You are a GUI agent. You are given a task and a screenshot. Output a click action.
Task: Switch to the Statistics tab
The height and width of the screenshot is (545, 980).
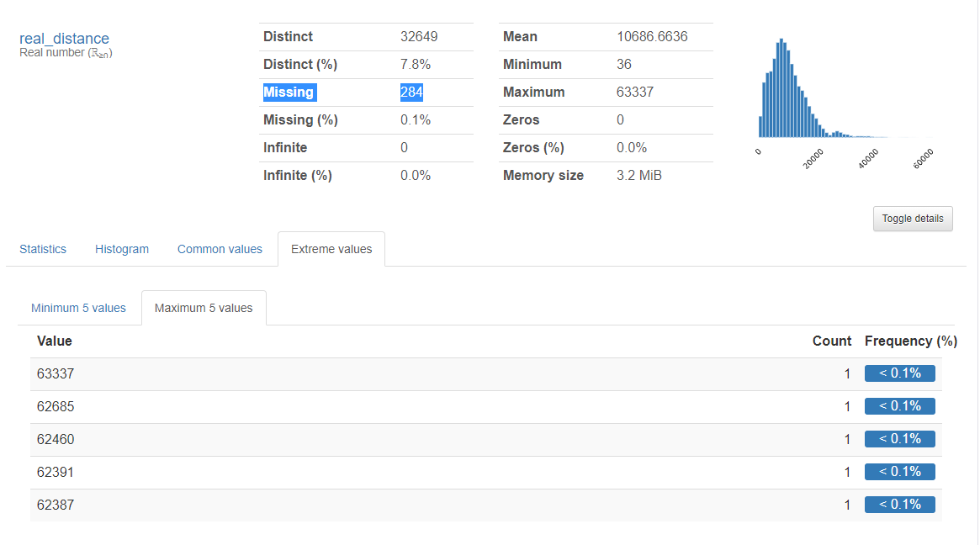click(x=43, y=249)
